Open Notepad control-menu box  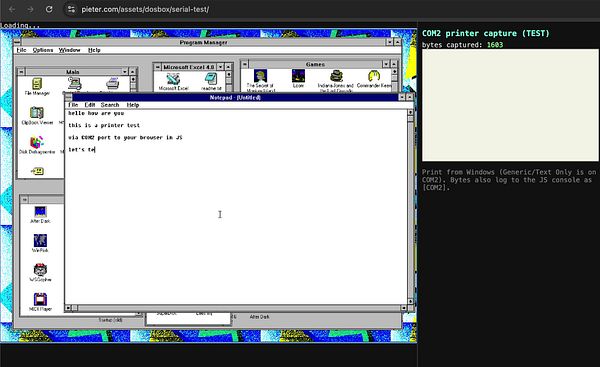pos(68,97)
